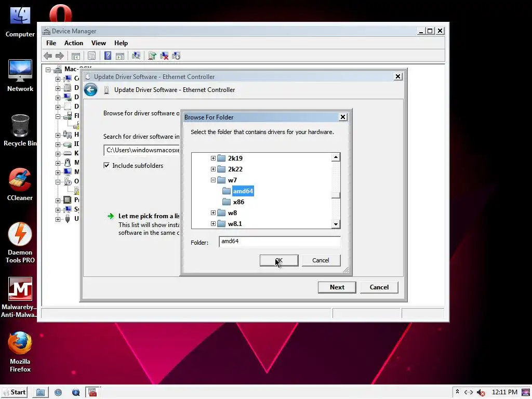
Task: Expand the w8.1 folder
Action: point(213,223)
